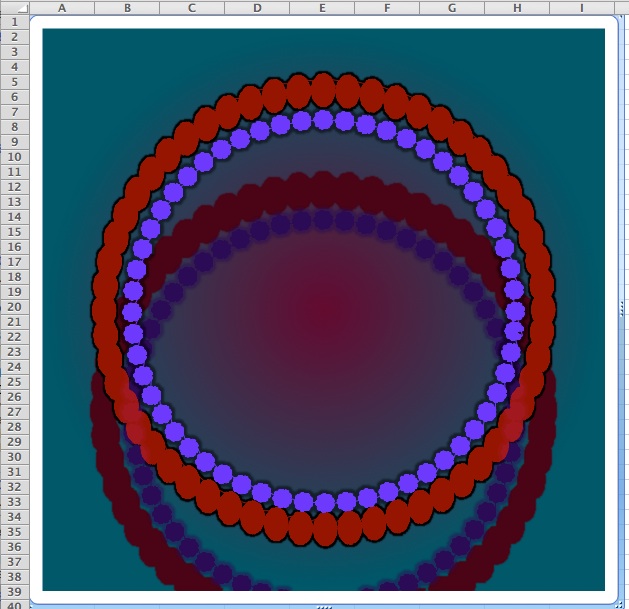Select row 8 header
Image resolution: width=629 pixels, height=609 pixels.
click(14, 127)
